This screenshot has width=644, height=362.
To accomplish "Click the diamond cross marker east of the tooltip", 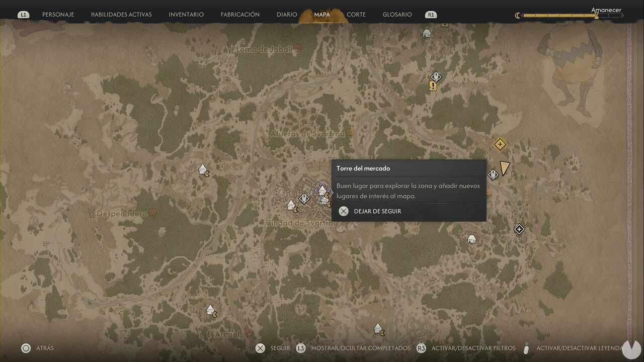I will coord(519,230).
